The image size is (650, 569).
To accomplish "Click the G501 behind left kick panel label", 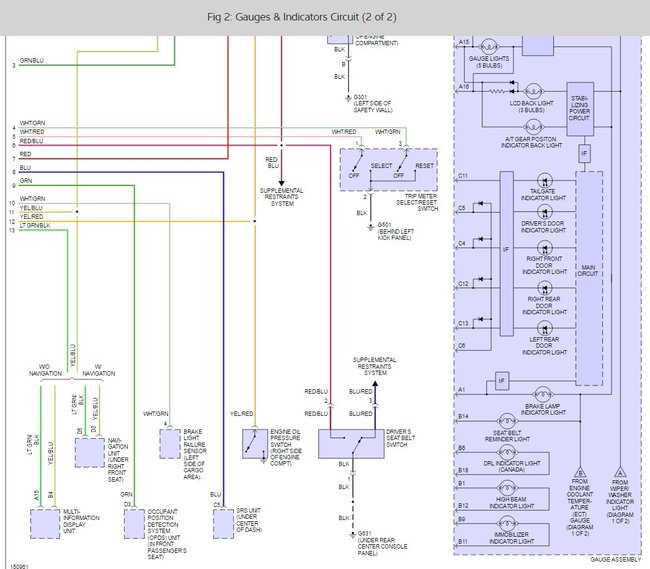I will click(395, 231).
